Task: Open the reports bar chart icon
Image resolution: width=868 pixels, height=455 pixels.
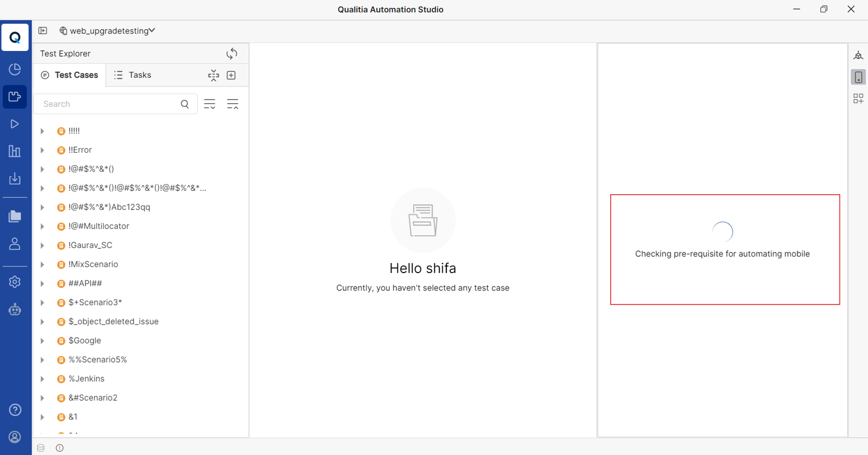Action: tap(15, 151)
